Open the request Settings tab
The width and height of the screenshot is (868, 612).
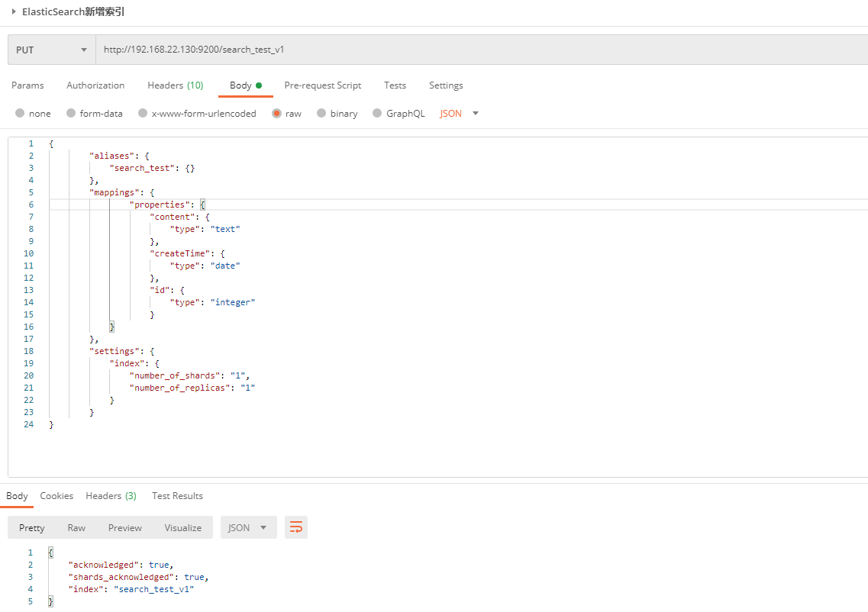click(x=446, y=85)
